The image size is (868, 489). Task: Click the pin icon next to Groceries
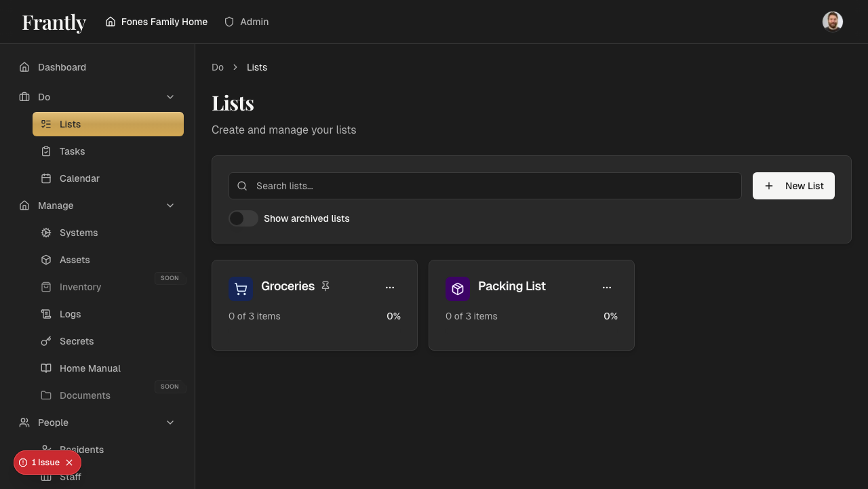click(325, 286)
